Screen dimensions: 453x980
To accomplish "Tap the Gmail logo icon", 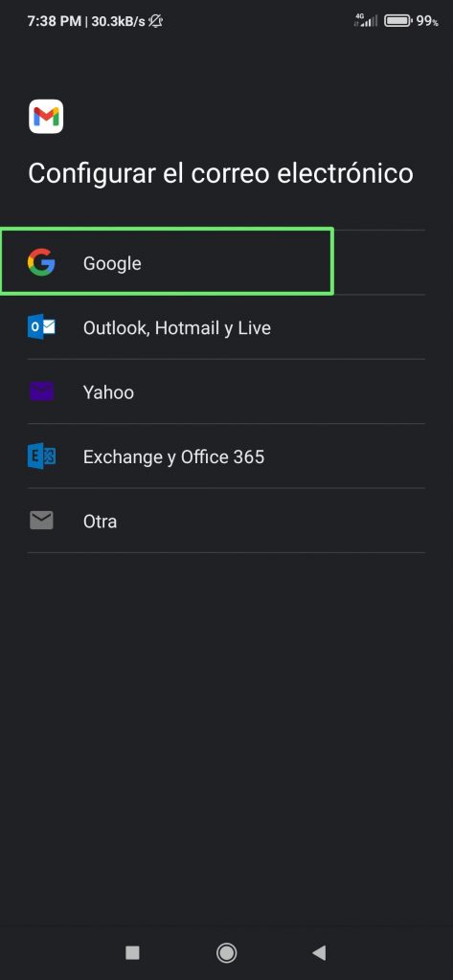I will pos(46,116).
